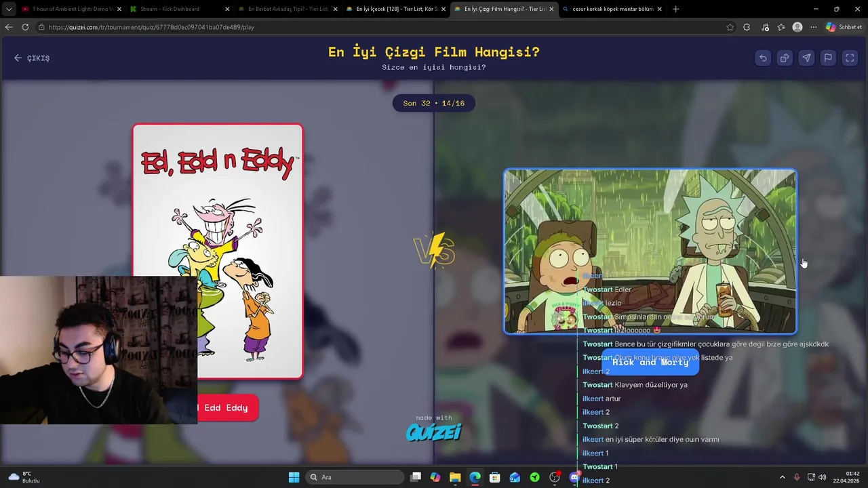Screen dimensions: 868x488
Task: Open a new browser tab with plus
Action: coord(675,9)
